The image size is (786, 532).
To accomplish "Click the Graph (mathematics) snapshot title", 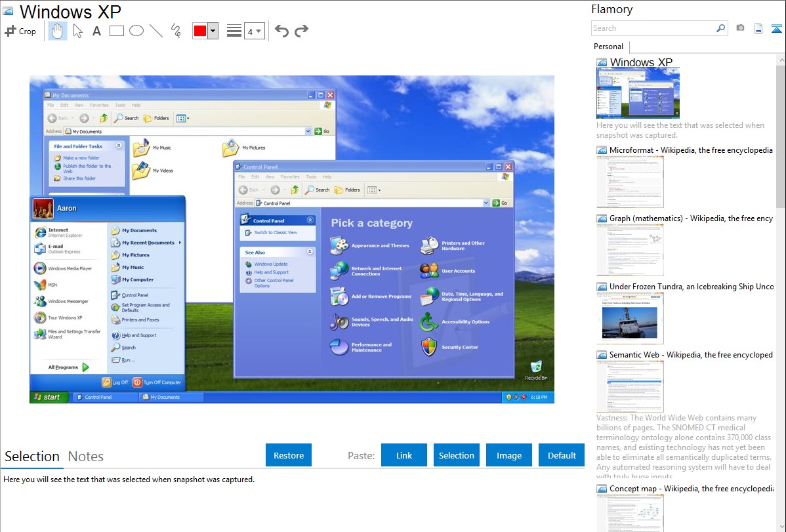I will point(692,218).
